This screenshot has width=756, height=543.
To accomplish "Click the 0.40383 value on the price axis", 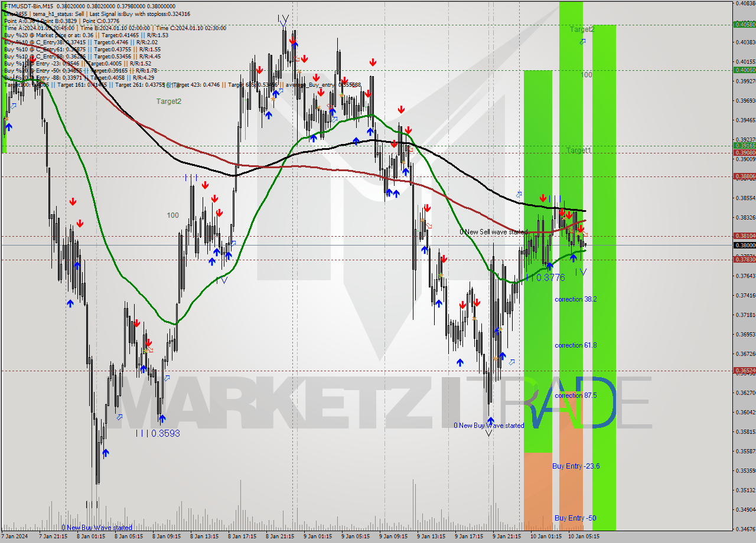I will [x=746, y=42].
